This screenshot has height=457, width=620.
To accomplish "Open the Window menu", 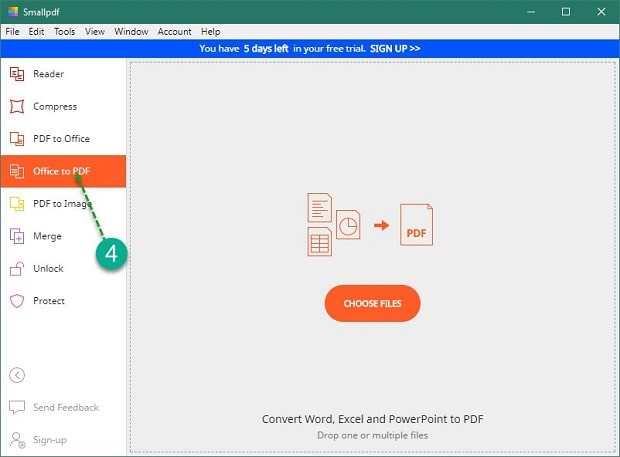I will tap(131, 32).
